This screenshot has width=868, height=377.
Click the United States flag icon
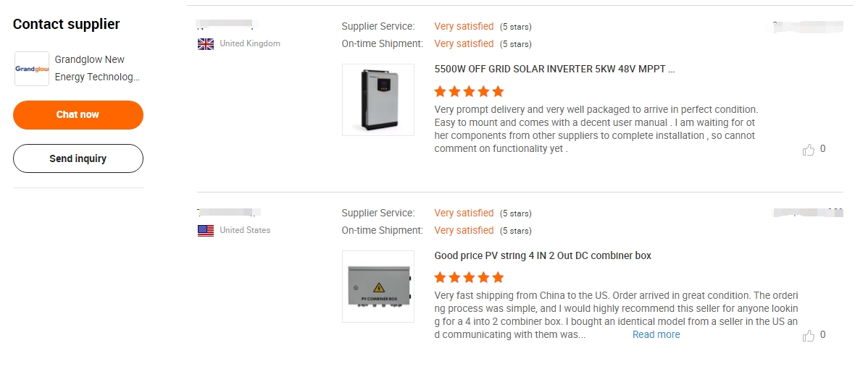[x=205, y=231]
